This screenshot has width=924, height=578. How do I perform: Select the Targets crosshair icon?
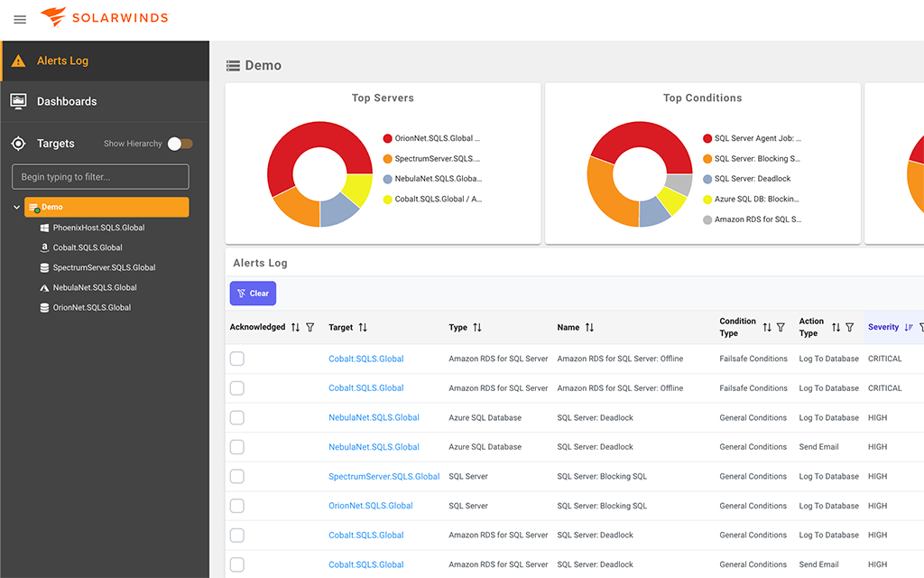coord(16,143)
